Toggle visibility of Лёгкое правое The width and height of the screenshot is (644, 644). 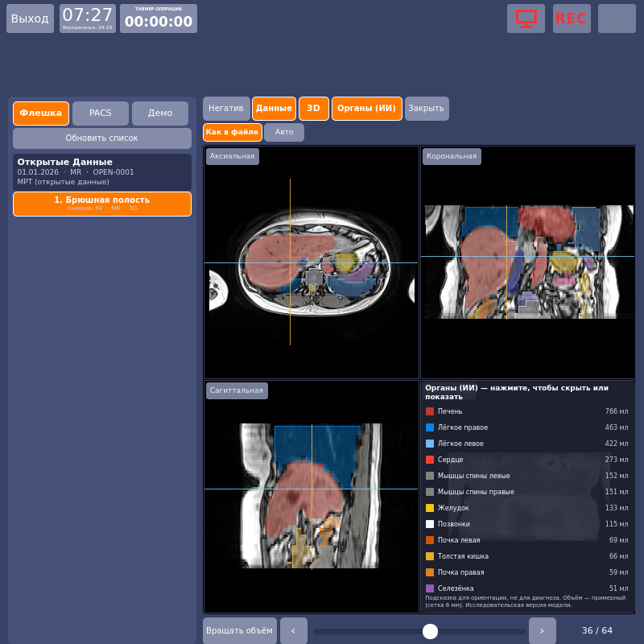(527, 427)
